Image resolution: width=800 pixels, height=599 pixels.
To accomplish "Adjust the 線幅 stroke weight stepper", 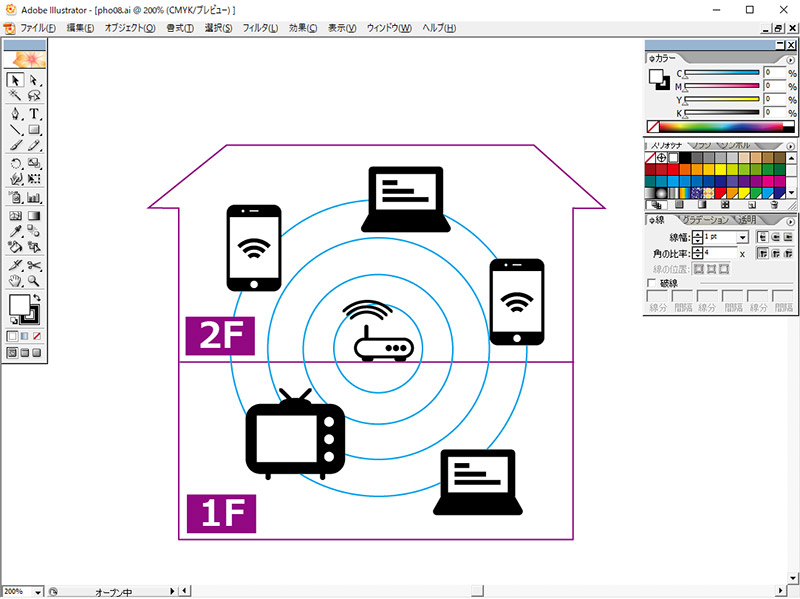I will 697,237.
